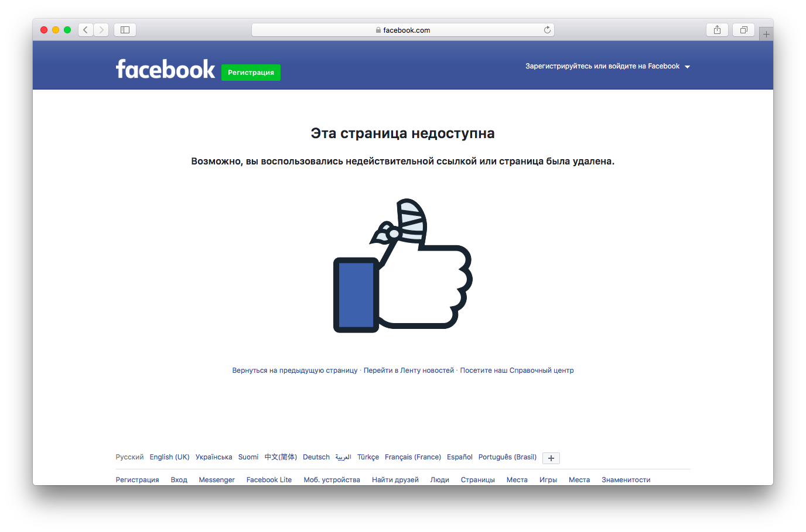
Task: Reload the page with the refresh icon
Action: (547, 30)
